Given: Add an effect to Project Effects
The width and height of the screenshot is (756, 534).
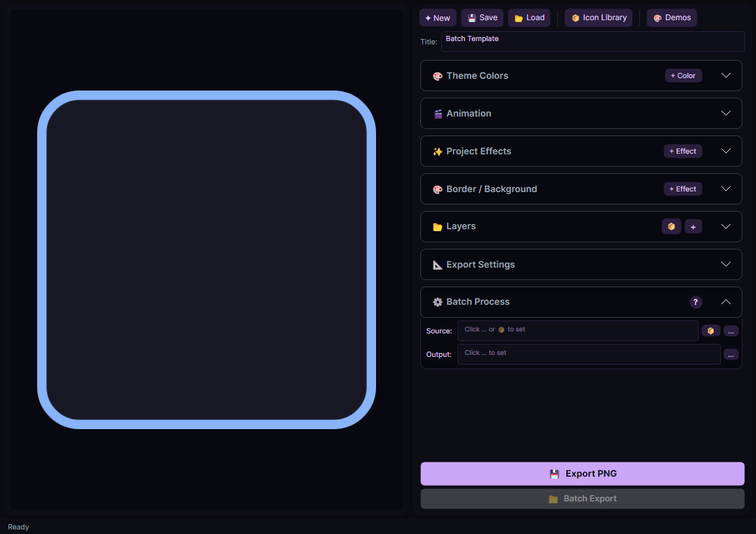Looking at the screenshot, I should [682, 151].
